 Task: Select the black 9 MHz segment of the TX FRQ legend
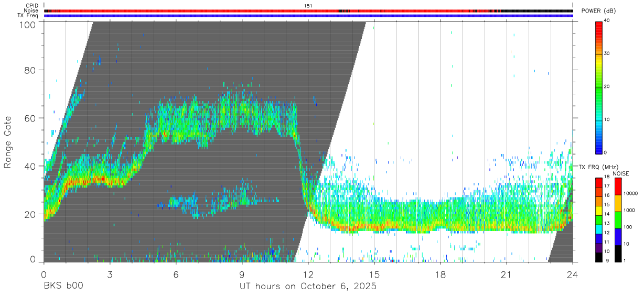point(599,258)
